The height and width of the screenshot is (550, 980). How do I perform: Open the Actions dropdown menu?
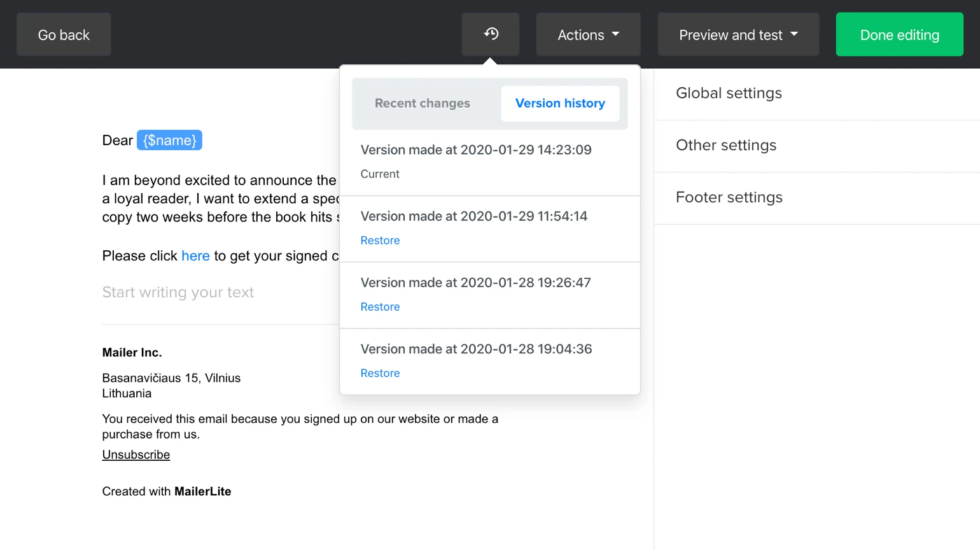pyautogui.click(x=588, y=34)
